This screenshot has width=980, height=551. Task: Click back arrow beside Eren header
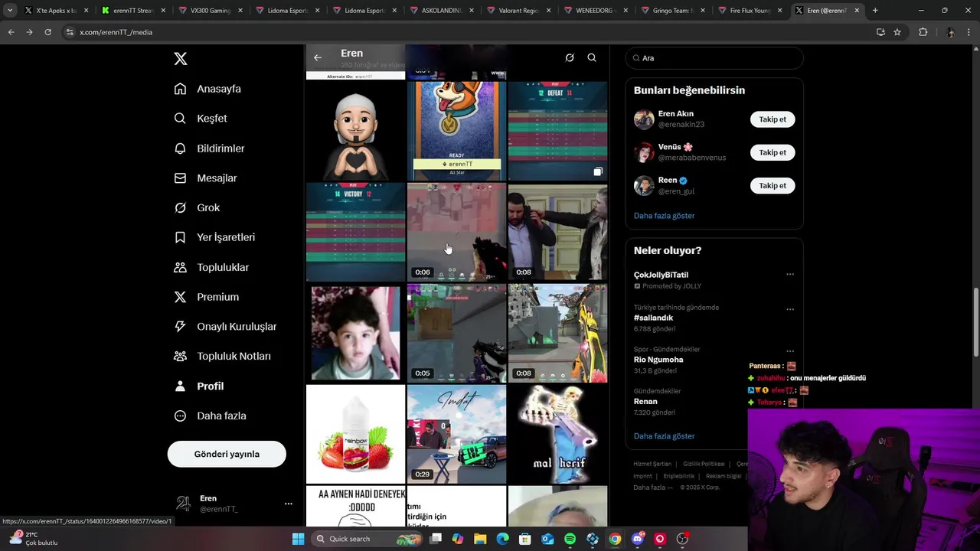click(318, 57)
